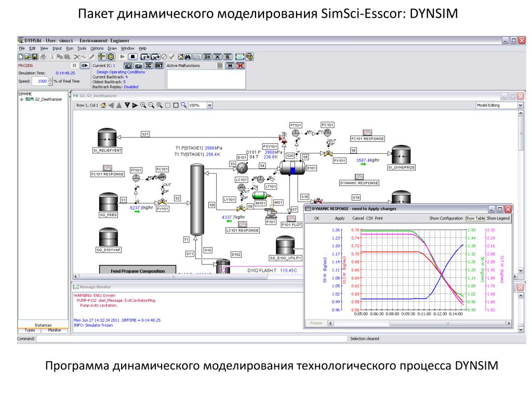Click the IC initial conditions icon

tap(149, 65)
